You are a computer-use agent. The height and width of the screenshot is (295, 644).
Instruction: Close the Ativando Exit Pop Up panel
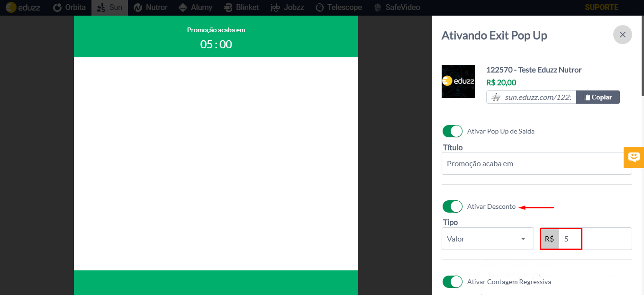point(622,35)
